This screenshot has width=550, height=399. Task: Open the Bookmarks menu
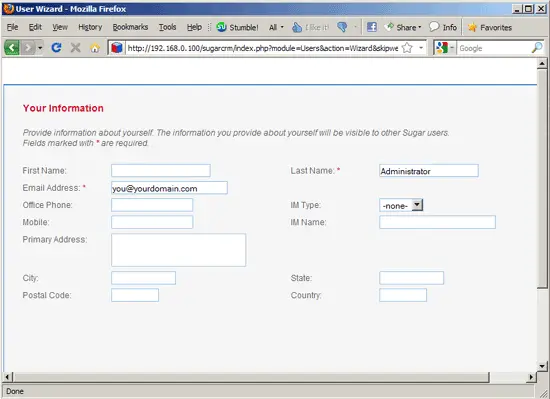click(130, 27)
